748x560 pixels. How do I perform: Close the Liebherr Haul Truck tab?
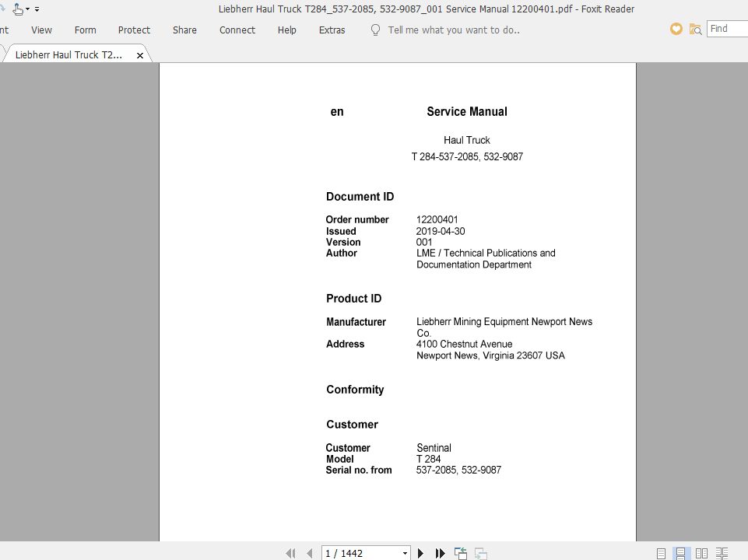(140, 55)
